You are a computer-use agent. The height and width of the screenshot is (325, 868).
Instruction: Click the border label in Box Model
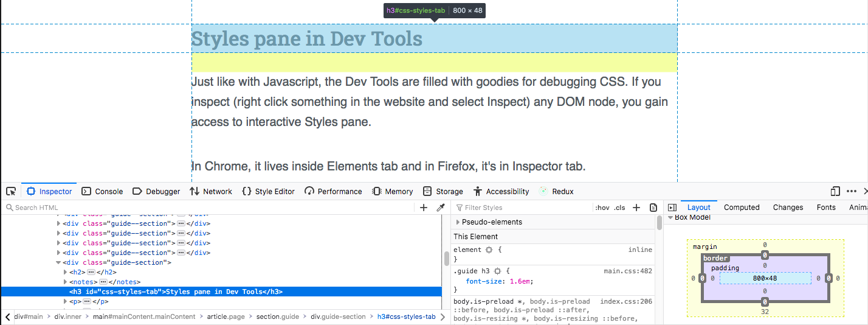tap(715, 258)
